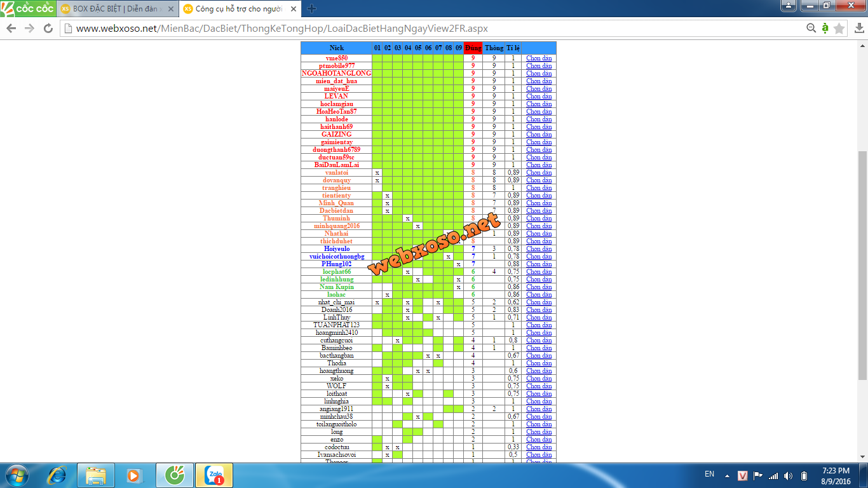Go back to the previous page
The image size is (868, 488).
click(11, 29)
